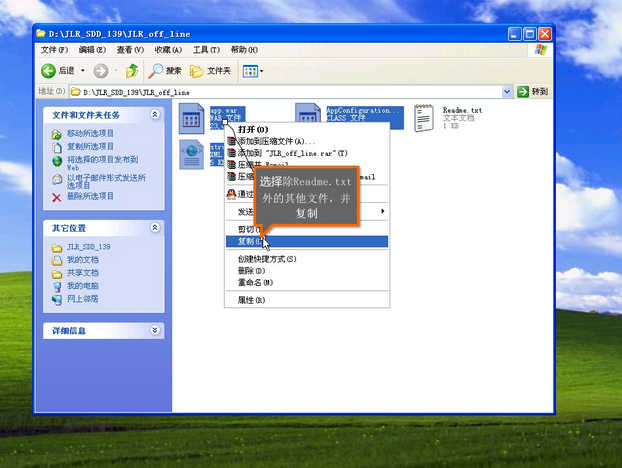Click the 转到 Go button
The width and height of the screenshot is (622, 468).
533,92
